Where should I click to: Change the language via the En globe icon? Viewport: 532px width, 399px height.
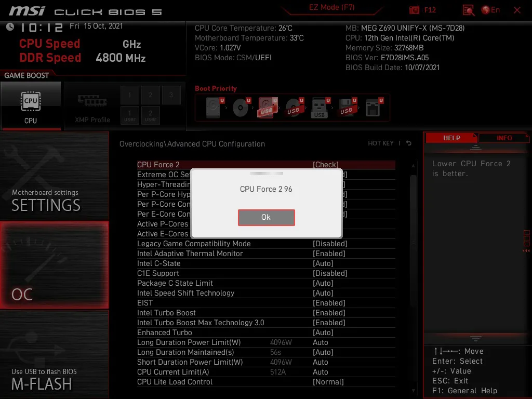490,10
